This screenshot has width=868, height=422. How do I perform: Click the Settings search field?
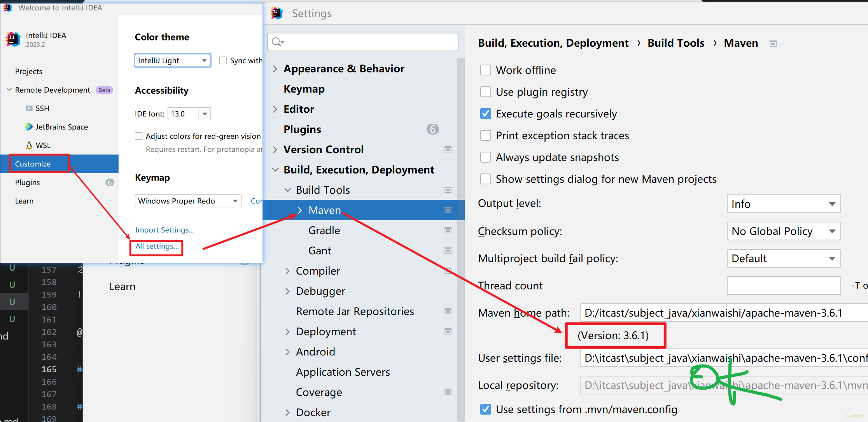click(363, 42)
